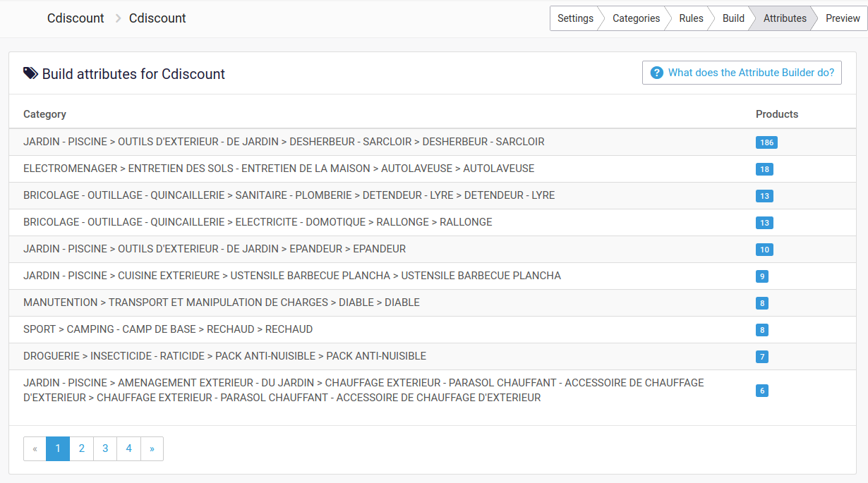Open the DESHERBEUR - SARCLOIR category row
The image size is (868, 483).
433,142
